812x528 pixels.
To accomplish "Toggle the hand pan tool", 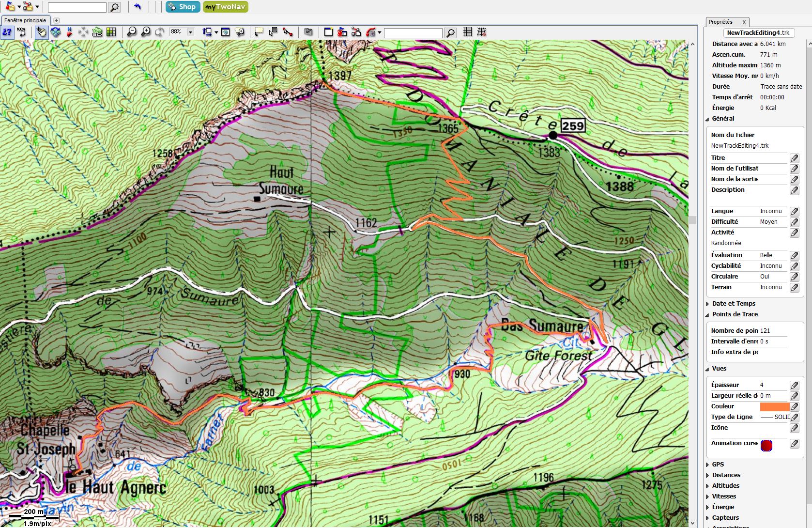I will tap(41, 32).
